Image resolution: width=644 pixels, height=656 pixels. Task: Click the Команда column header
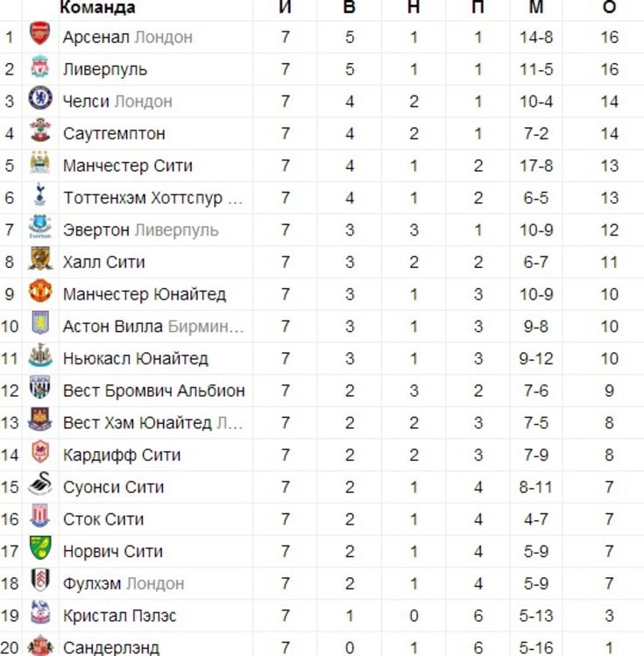[x=98, y=7]
